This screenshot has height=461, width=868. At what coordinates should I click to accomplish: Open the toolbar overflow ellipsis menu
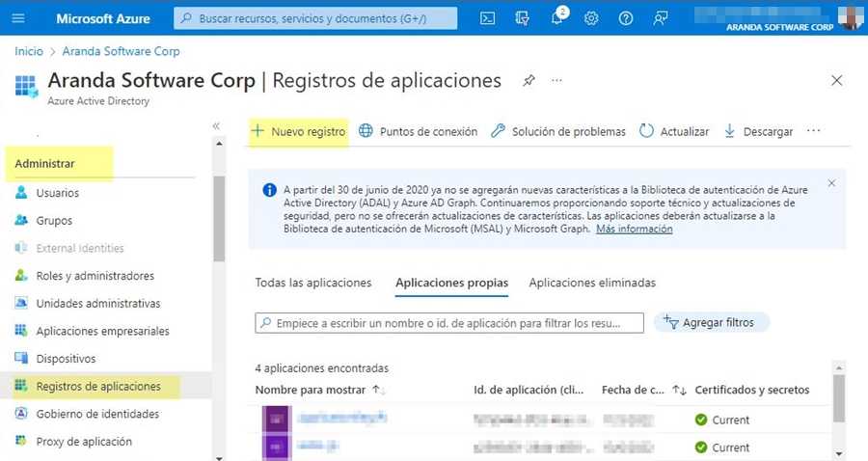(x=813, y=131)
